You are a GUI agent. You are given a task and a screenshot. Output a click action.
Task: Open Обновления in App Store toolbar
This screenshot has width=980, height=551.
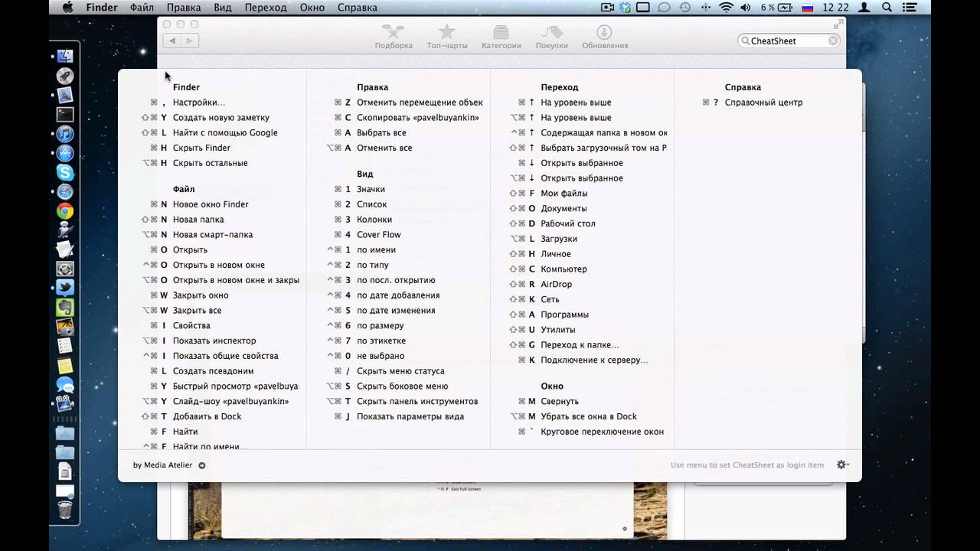click(x=605, y=37)
